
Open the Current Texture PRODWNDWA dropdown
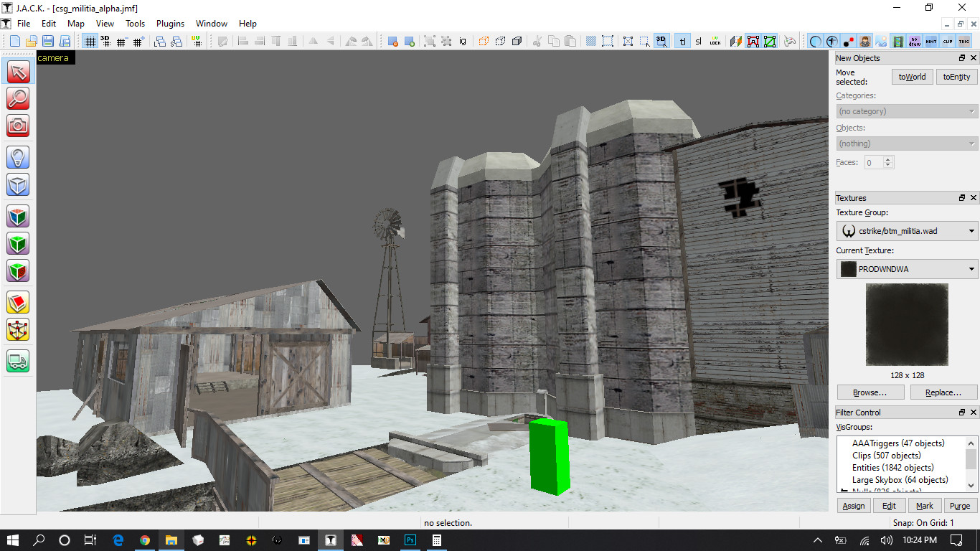(x=907, y=269)
